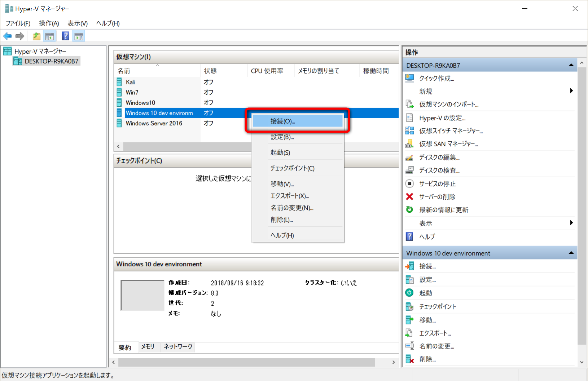The width and height of the screenshot is (588, 381).
Task: Click the 削除 icon in VM actions
Action: tap(409, 359)
